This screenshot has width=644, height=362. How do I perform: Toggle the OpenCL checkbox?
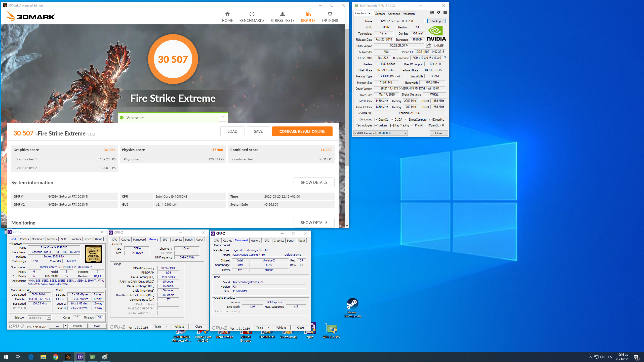[x=376, y=119]
